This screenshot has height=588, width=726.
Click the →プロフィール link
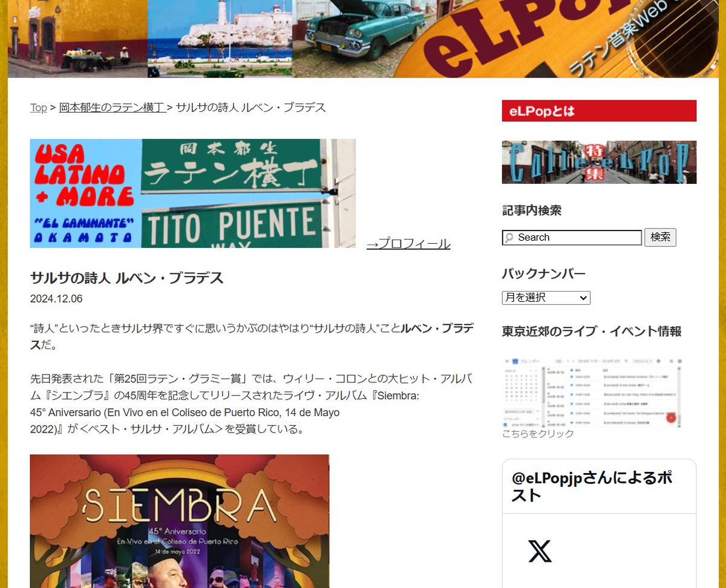click(408, 244)
